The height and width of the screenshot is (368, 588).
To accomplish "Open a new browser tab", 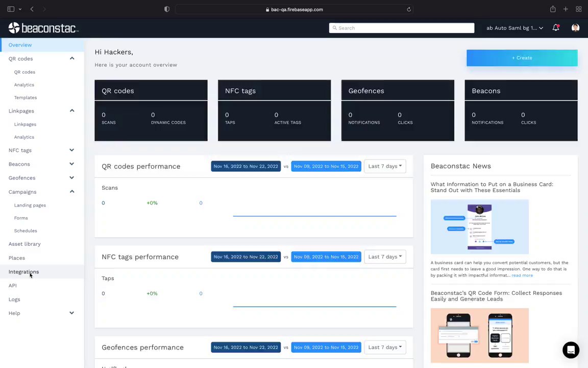I will (566, 9).
